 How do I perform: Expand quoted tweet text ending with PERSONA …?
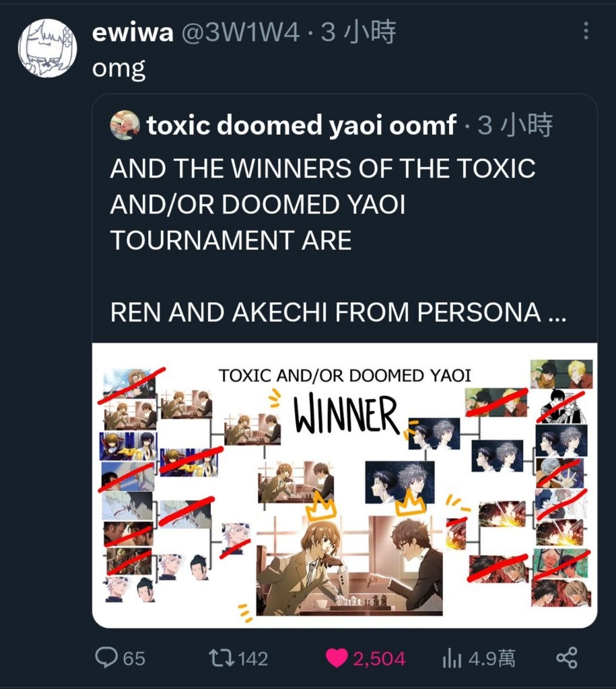pos(338,312)
